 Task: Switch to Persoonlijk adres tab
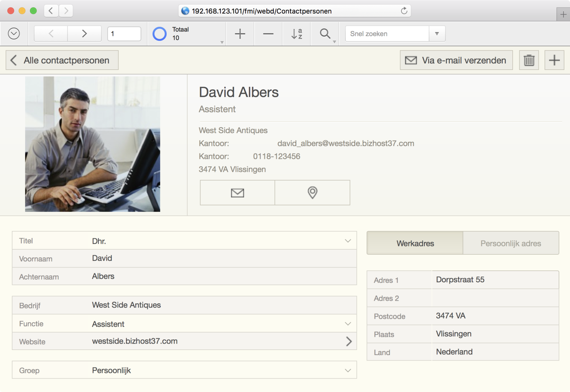pos(511,243)
